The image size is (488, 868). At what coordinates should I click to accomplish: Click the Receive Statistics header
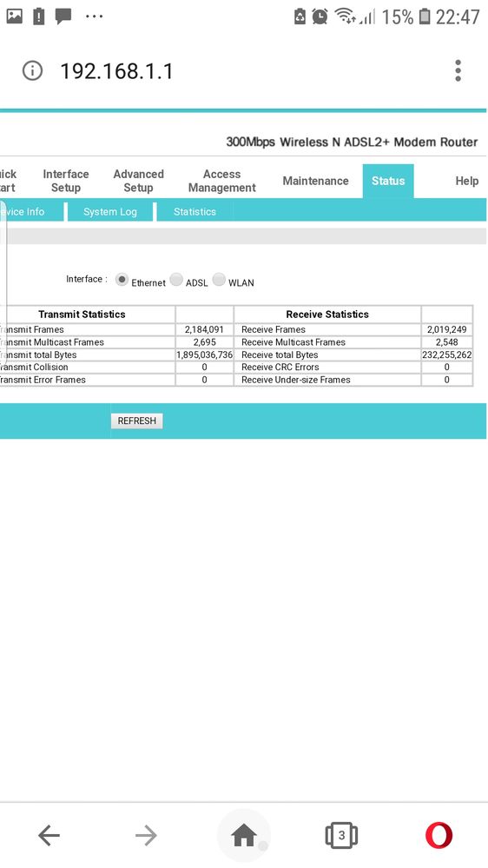(327, 314)
